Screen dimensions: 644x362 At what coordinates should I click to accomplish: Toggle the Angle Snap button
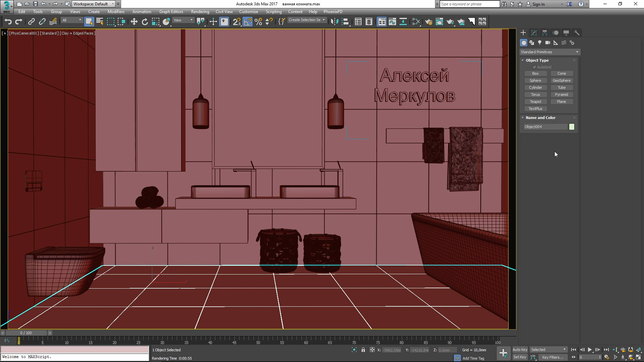(x=248, y=22)
